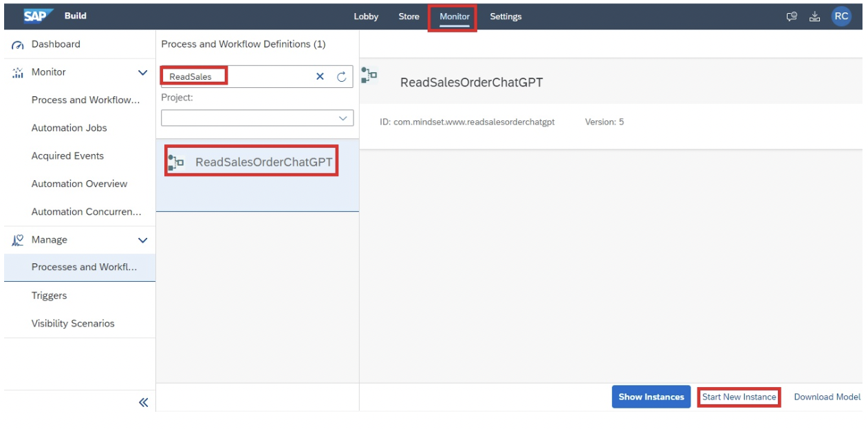Collapse the Manage section chevron
The height and width of the screenshot is (429, 868).
pos(142,240)
